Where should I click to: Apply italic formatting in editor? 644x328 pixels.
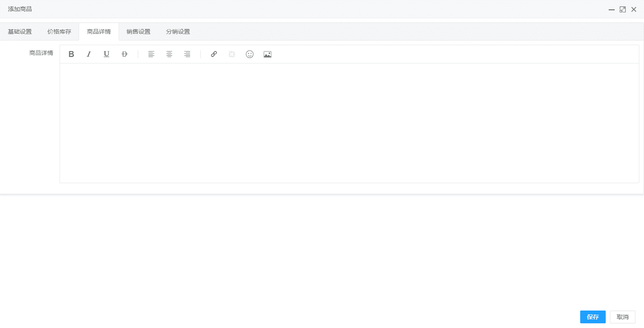89,54
